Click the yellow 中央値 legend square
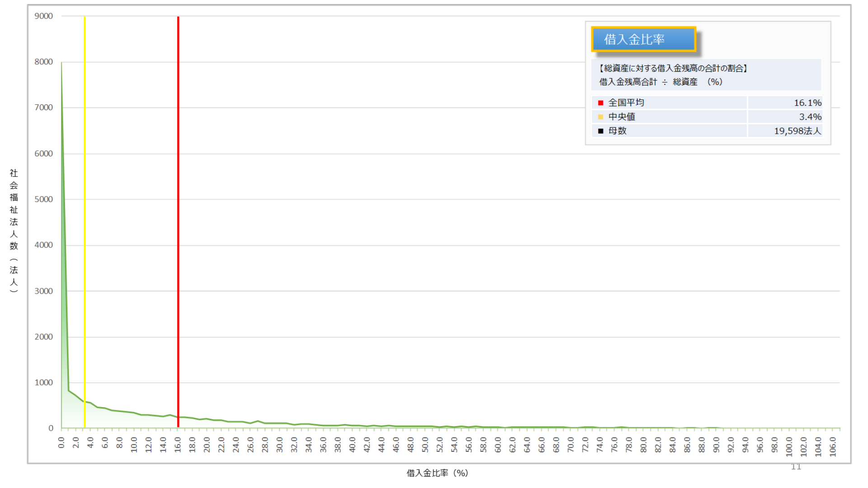The height and width of the screenshot is (488, 868). [601, 117]
